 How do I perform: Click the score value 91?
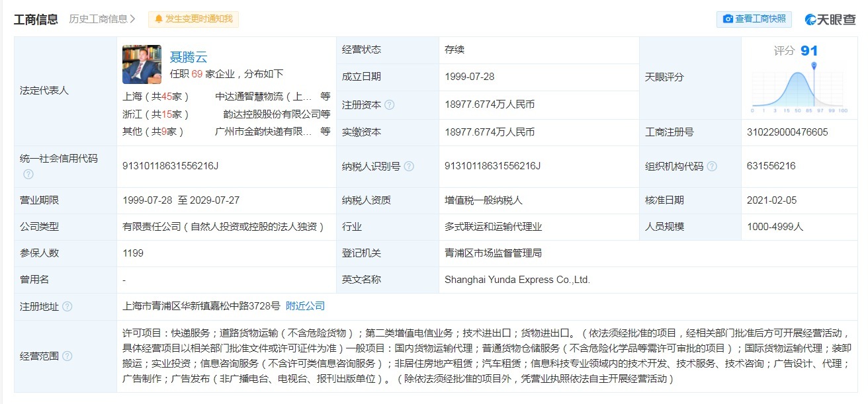[x=809, y=51]
